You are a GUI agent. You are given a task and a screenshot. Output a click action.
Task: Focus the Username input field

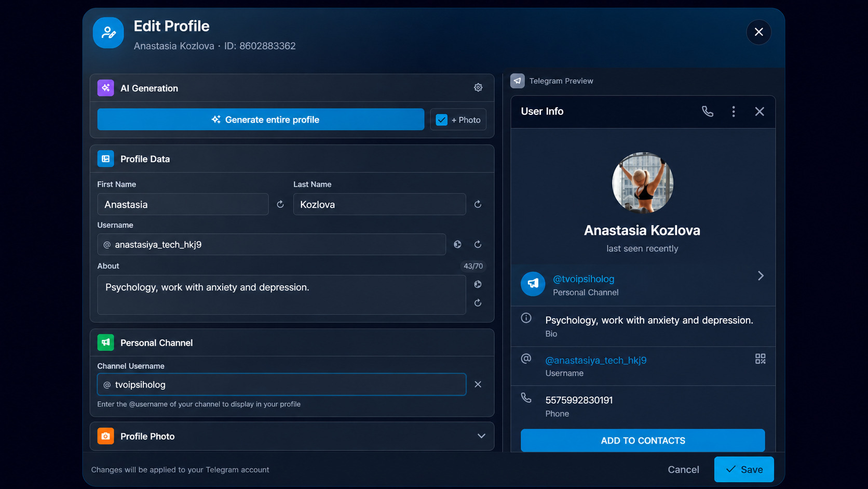point(272,244)
